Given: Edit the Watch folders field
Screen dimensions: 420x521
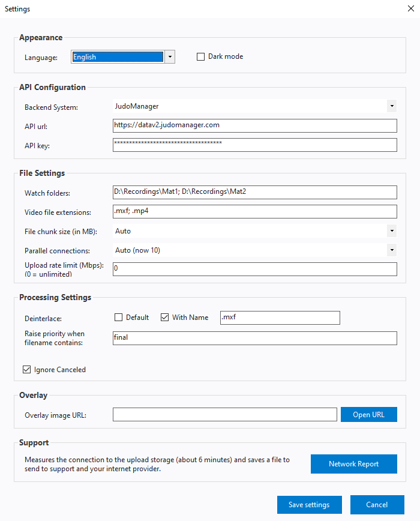Looking at the screenshot, I should [254, 193].
